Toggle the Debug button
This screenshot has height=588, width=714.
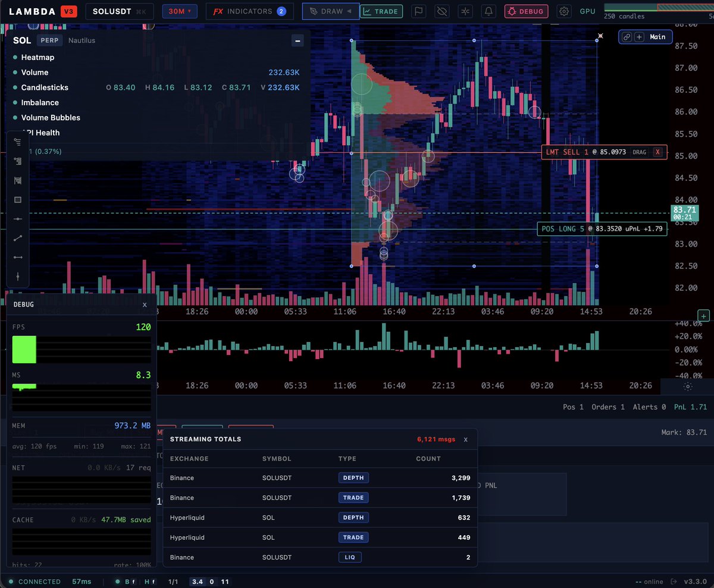click(x=527, y=11)
